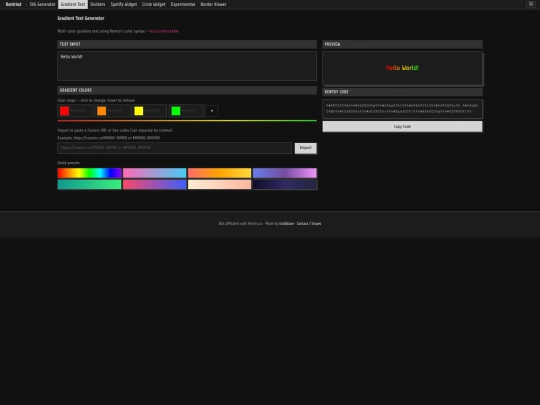Open the SVG Generator tab
This screenshot has width=540, height=405.
[42, 4]
